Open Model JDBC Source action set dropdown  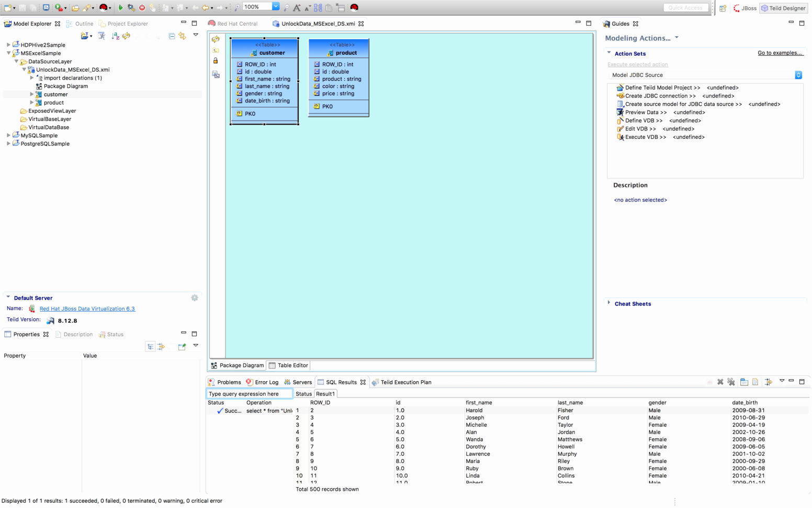click(x=798, y=75)
